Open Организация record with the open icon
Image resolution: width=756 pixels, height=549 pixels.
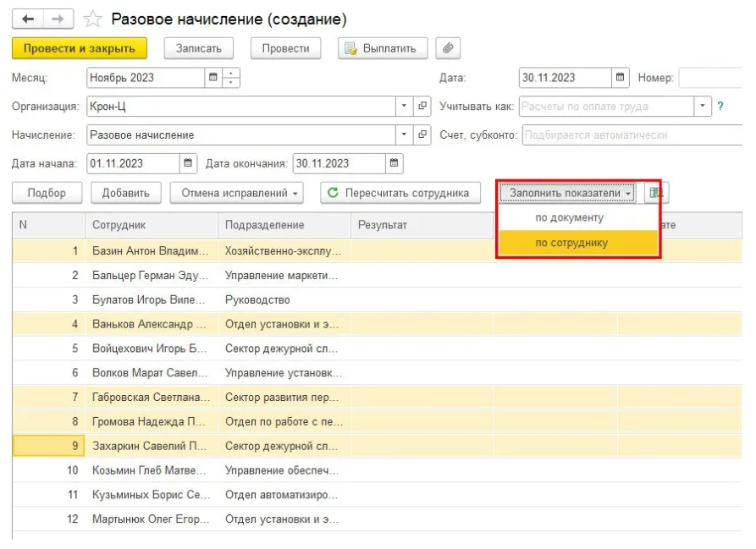point(422,107)
